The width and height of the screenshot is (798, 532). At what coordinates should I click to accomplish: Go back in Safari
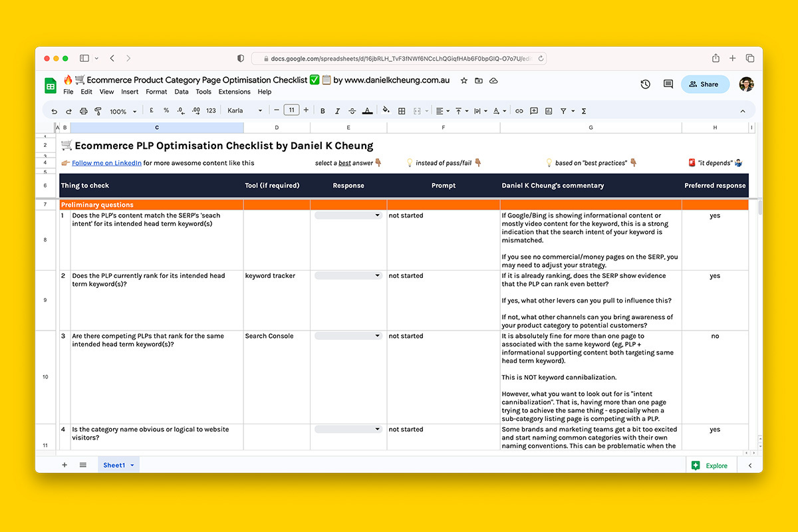coord(112,59)
